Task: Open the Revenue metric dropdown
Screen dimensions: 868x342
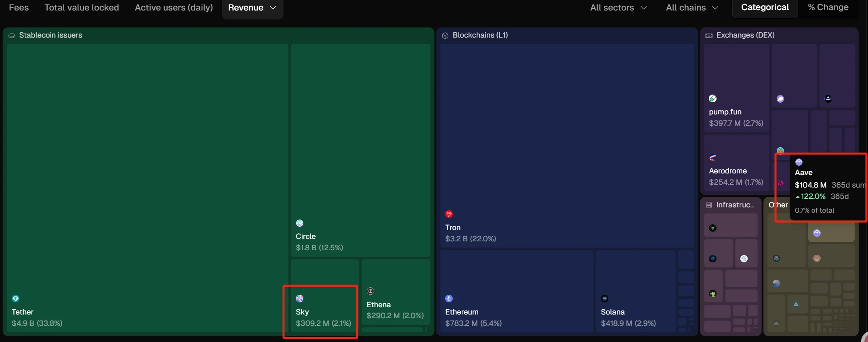Action: pos(252,8)
